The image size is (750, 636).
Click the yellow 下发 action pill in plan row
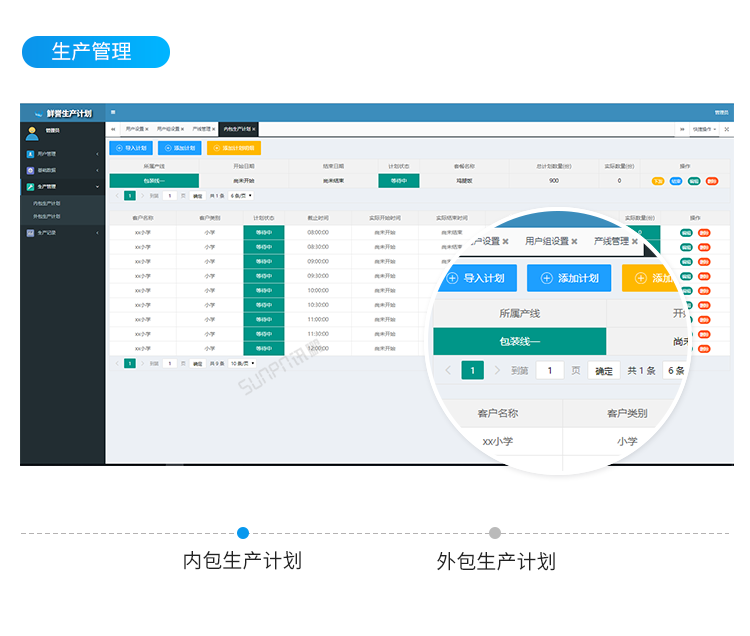(658, 181)
